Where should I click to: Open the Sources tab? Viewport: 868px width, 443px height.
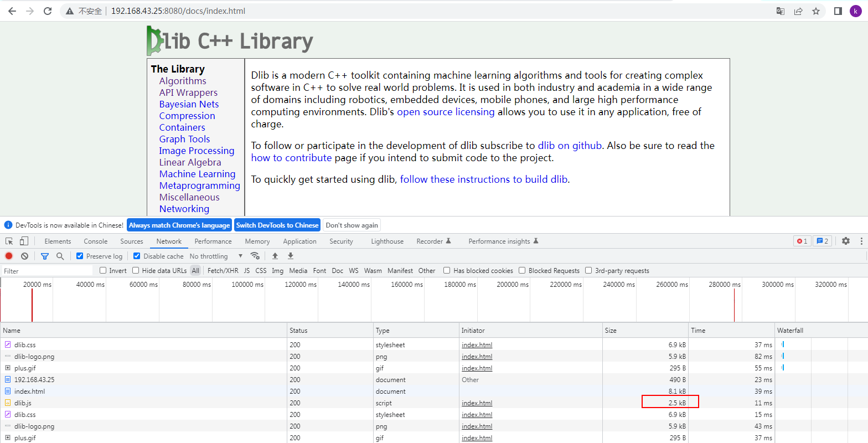(132, 241)
